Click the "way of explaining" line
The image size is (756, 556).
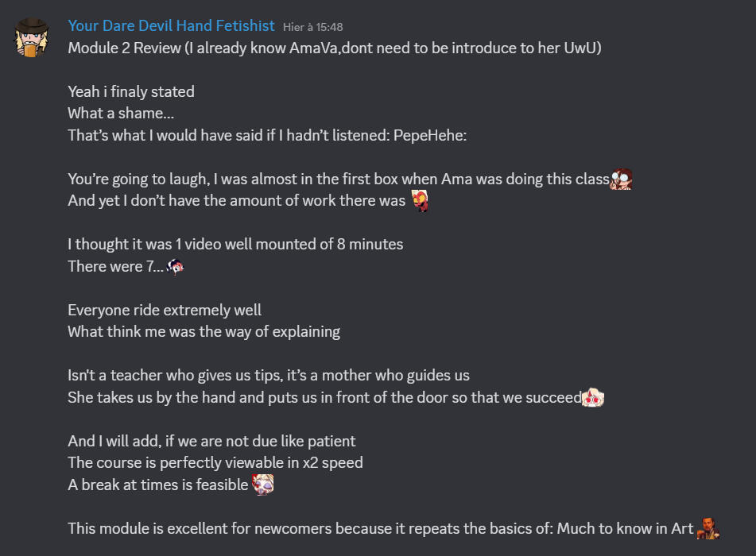pyautogui.click(x=204, y=331)
